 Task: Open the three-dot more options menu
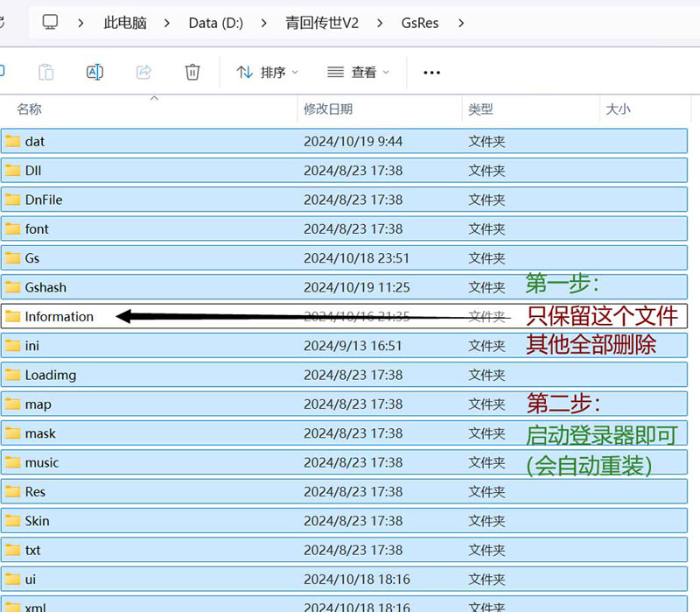pyautogui.click(x=431, y=73)
